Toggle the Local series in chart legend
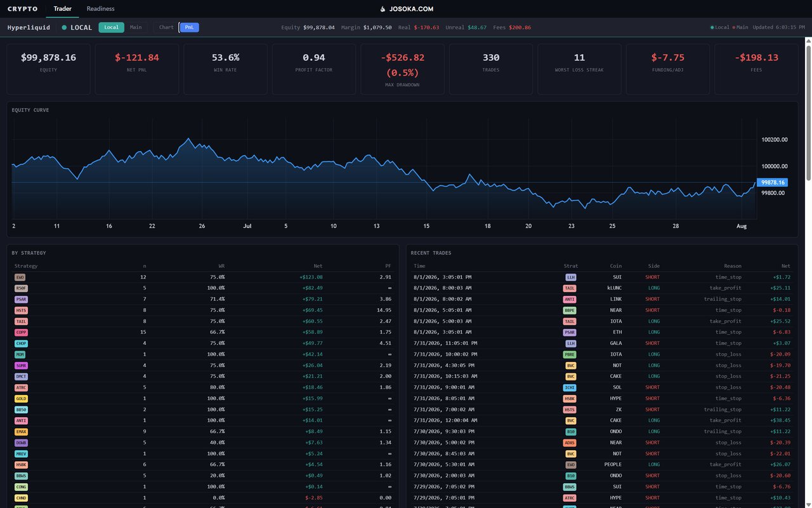This screenshot has height=508, width=812. [720, 27]
